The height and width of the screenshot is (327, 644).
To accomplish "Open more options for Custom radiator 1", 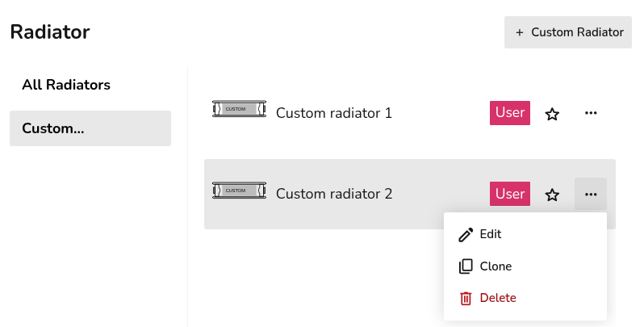I will pyautogui.click(x=591, y=113).
